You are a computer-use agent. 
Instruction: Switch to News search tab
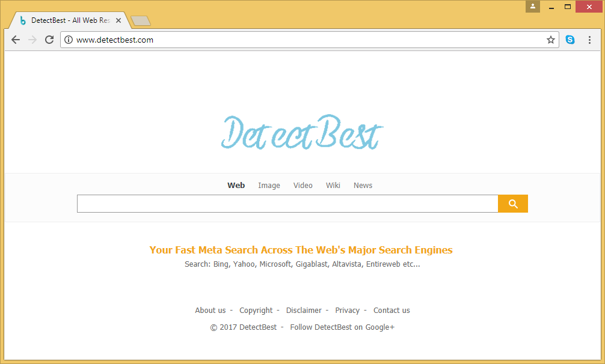363,186
